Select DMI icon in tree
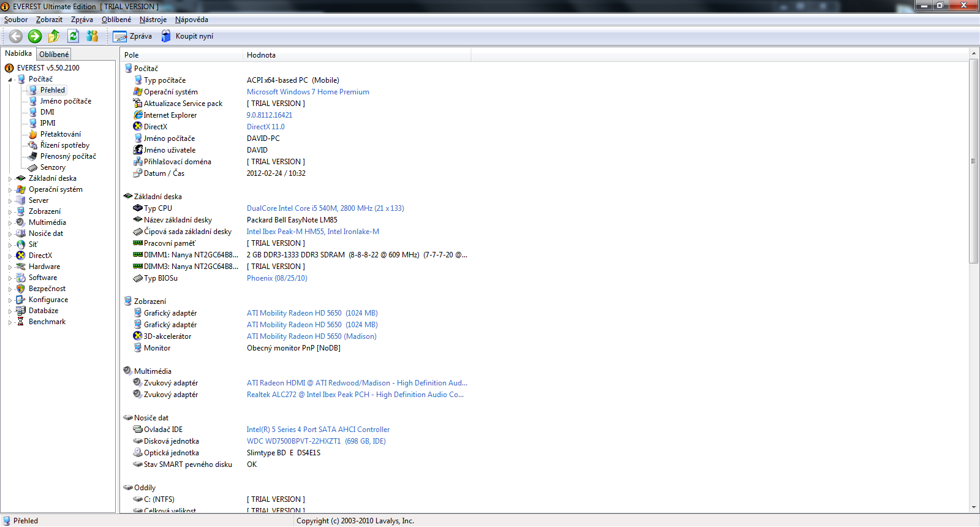This screenshot has height=527, width=980. coord(33,112)
